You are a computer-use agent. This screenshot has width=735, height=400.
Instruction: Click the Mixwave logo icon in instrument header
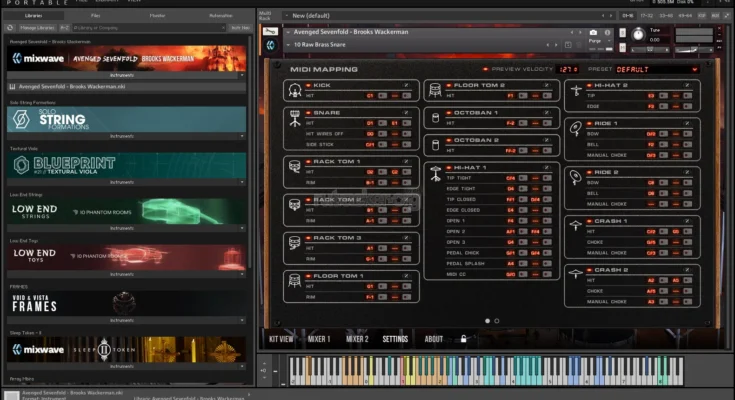(x=270, y=45)
